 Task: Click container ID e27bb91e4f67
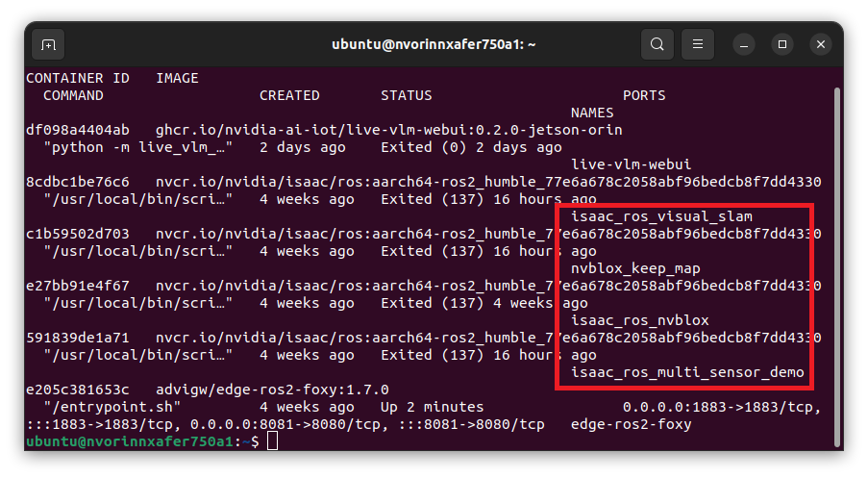[x=77, y=286]
